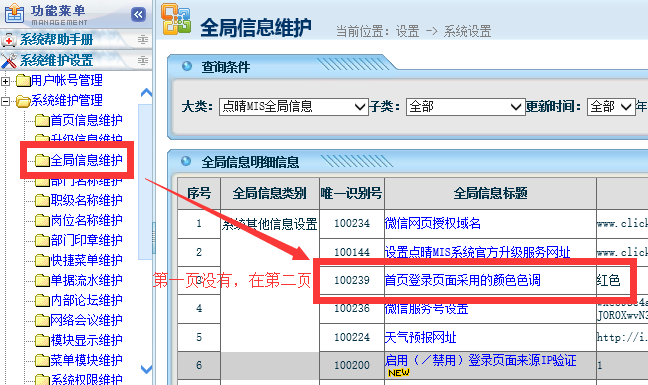The width and height of the screenshot is (648, 385).
Task: Open the 微信网页授权域名 link
Action: (x=433, y=223)
